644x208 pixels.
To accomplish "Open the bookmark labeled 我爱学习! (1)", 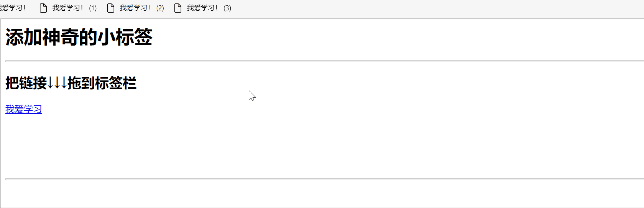I will pos(74,8).
